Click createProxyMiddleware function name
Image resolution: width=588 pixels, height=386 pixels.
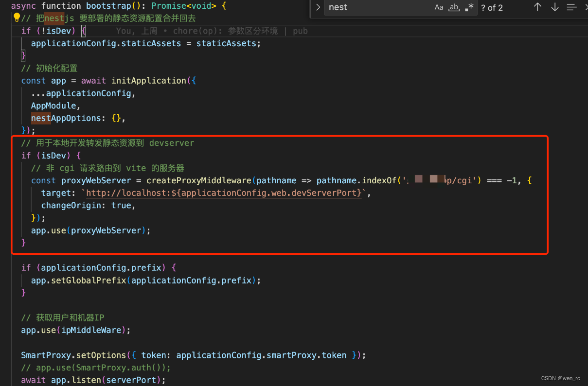point(199,180)
